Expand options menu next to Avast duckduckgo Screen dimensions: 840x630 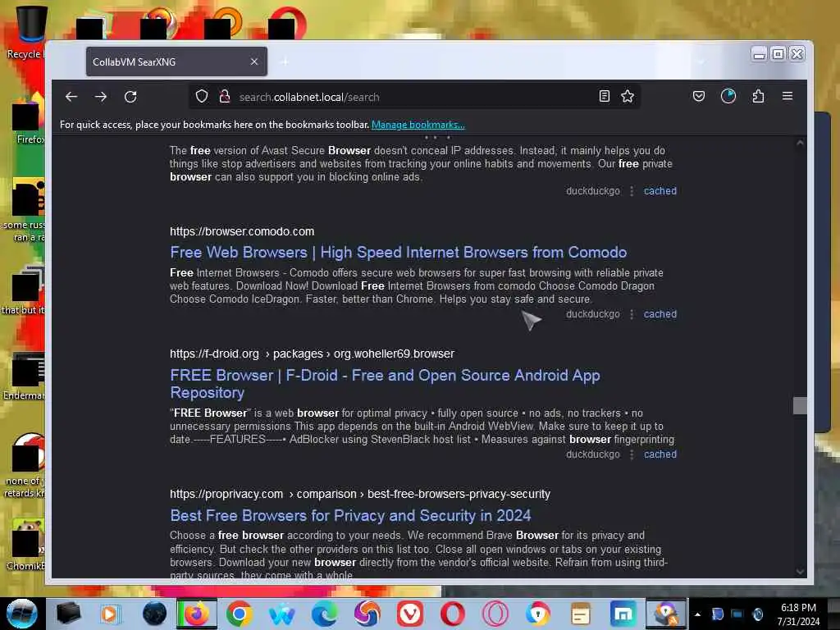(632, 191)
